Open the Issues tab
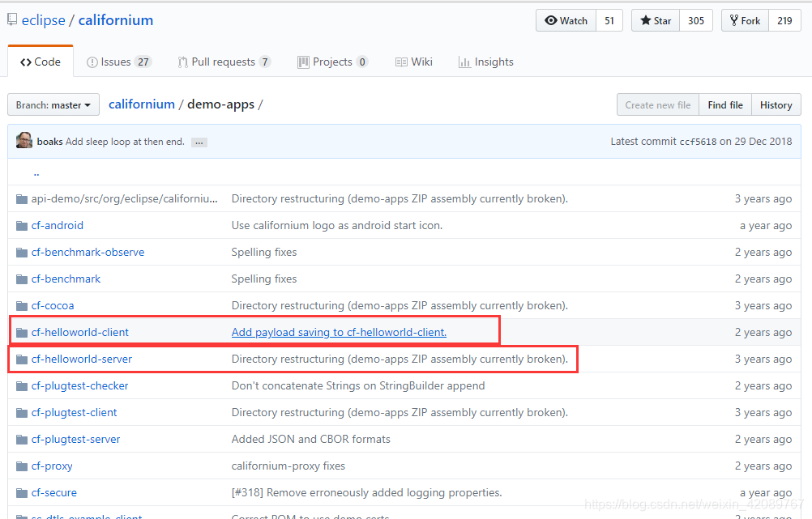The image size is (812, 519). pyautogui.click(x=118, y=62)
